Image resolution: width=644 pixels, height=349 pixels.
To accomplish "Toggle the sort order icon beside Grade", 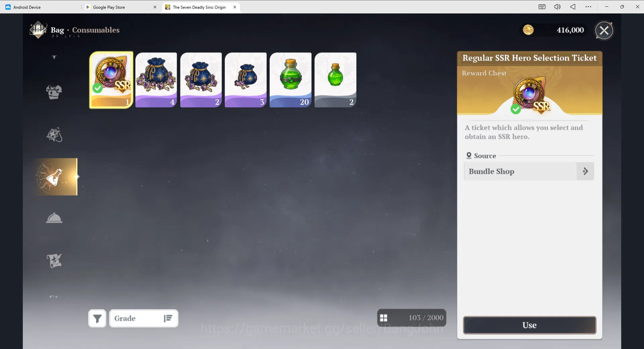I will (x=168, y=318).
